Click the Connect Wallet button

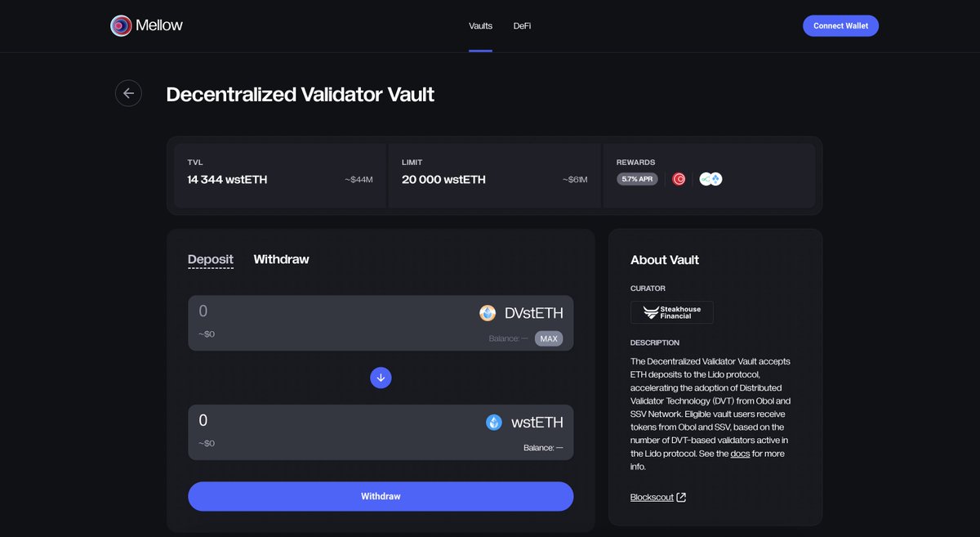(x=840, y=25)
